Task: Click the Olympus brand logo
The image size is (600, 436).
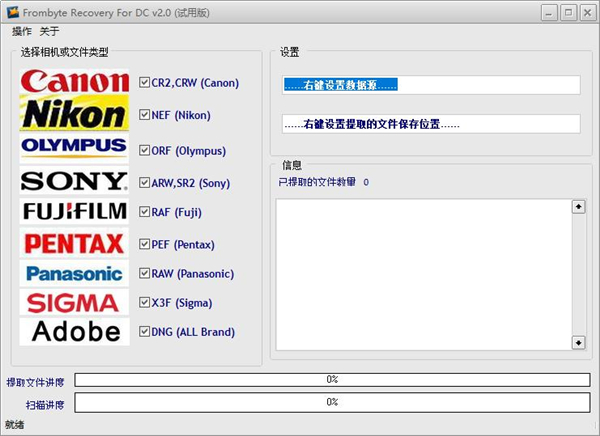Action: click(x=75, y=147)
